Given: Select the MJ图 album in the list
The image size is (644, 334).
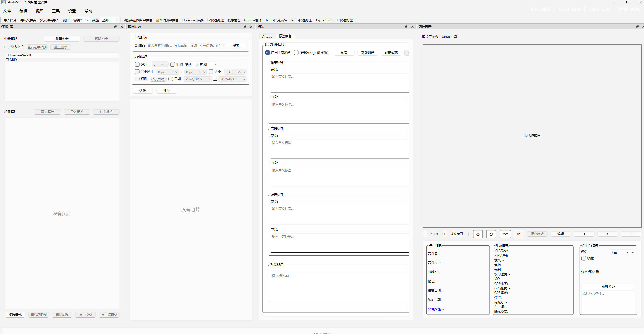Looking at the screenshot, I should point(14,60).
